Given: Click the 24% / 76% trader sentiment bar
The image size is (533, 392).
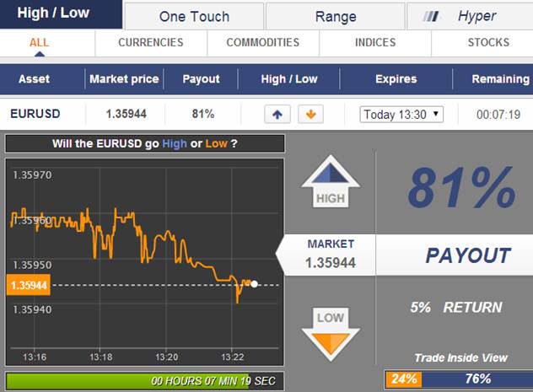Looking at the screenshot, I should (x=458, y=379).
